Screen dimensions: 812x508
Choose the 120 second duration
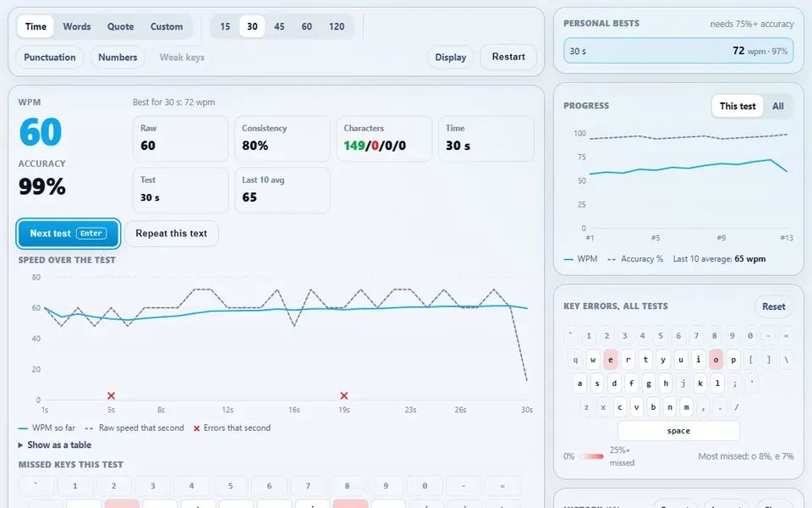pos(337,26)
